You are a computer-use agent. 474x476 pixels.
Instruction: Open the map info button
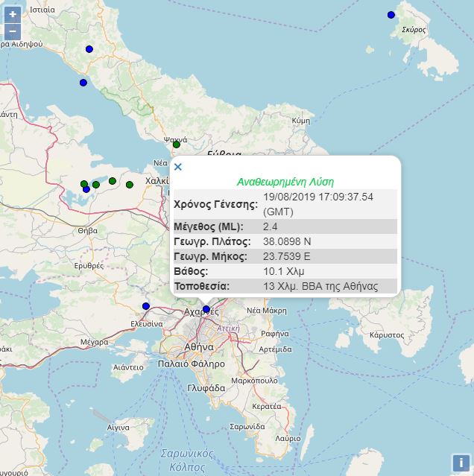459,463
